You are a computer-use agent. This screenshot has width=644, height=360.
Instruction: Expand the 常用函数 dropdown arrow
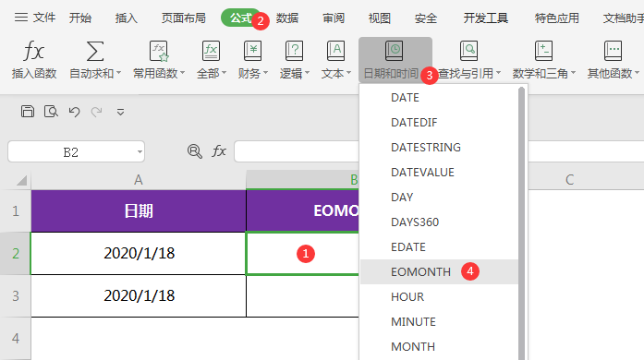[182, 73]
